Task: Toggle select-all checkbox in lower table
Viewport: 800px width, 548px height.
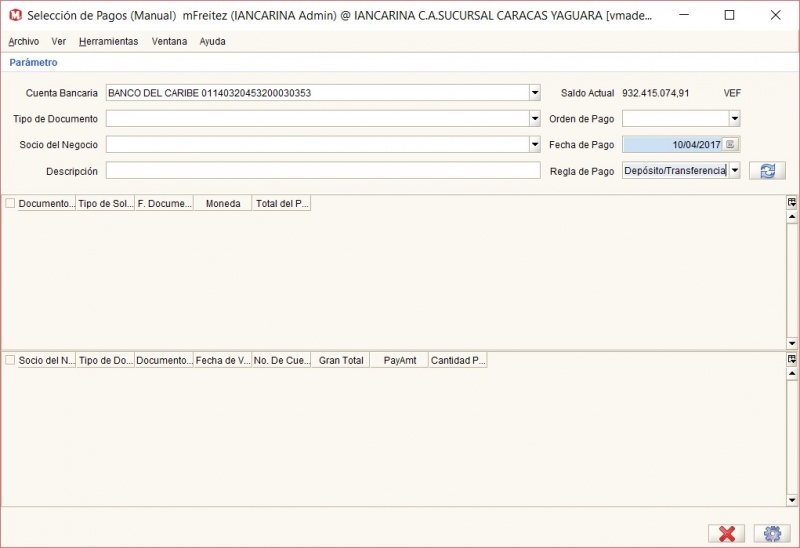Action: tap(10, 360)
